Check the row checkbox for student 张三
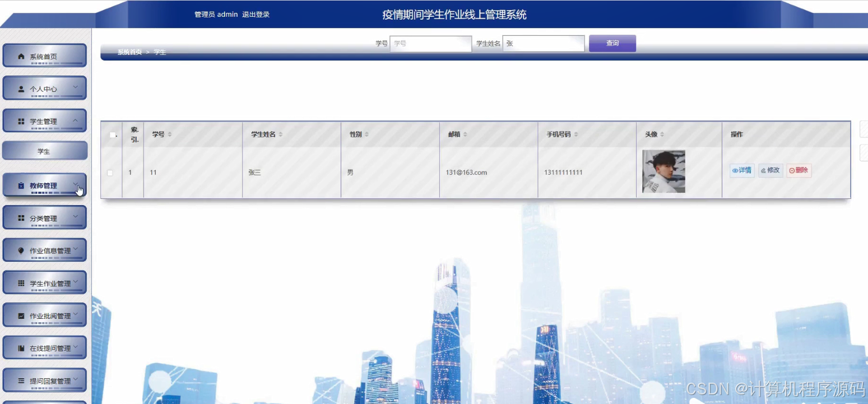 [110, 173]
